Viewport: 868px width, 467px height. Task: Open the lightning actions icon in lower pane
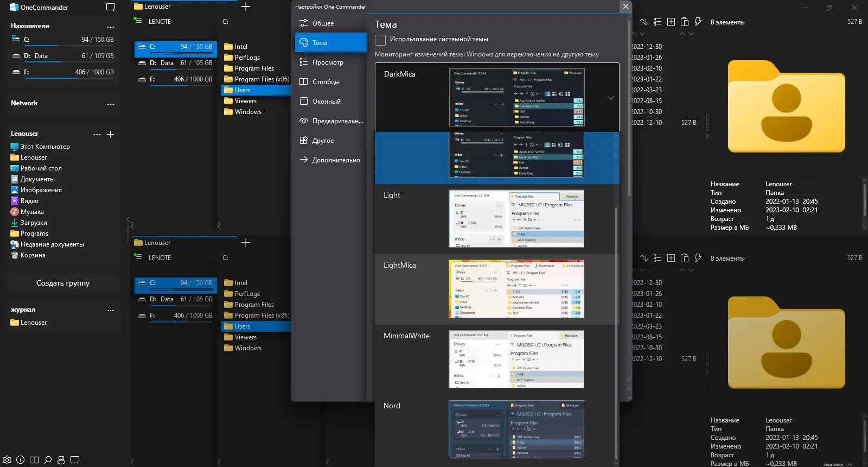(698, 258)
